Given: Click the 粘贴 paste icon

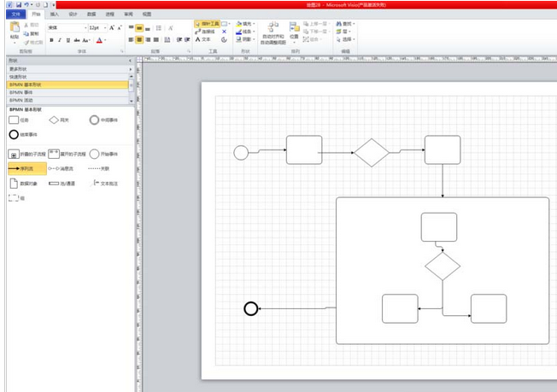Looking at the screenshot, I should 14,31.
